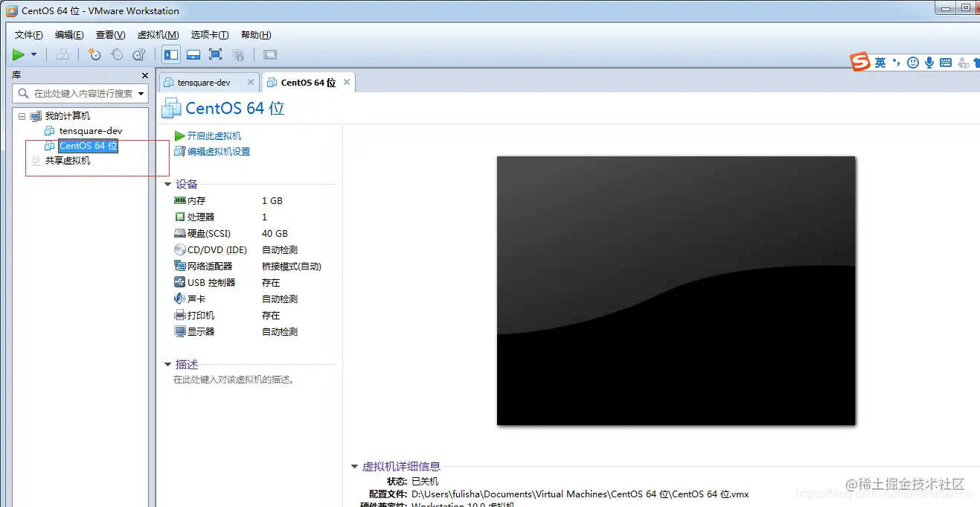This screenshot has height=507, width=980.
Task: Click the Unity mode toolbar icon
Action: coord(238,54)
